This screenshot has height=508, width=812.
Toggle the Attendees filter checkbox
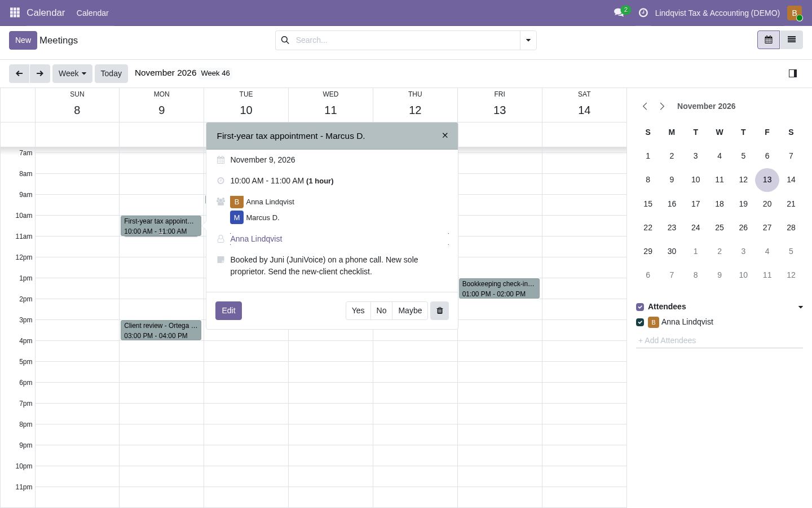pos(640,307)
